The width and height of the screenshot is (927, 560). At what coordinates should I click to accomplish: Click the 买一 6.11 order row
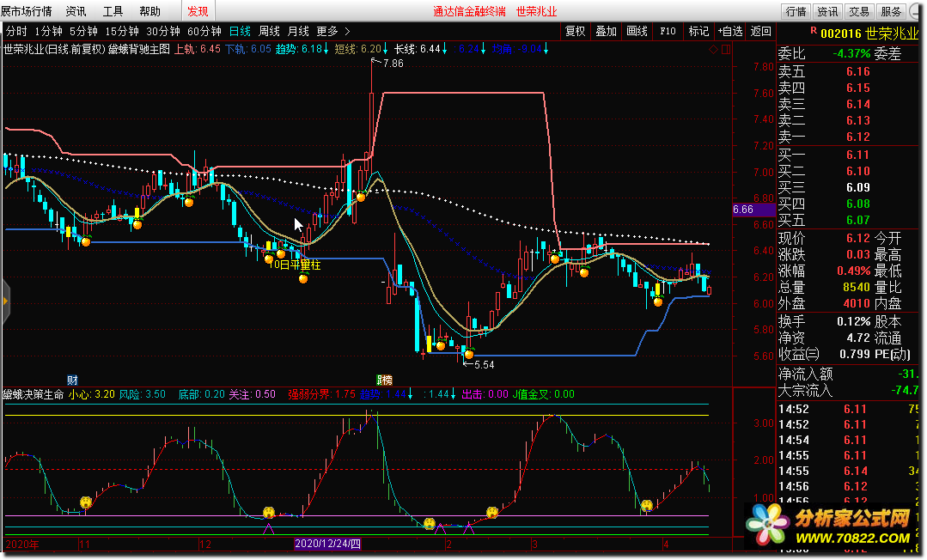click(x=848, y=155)
